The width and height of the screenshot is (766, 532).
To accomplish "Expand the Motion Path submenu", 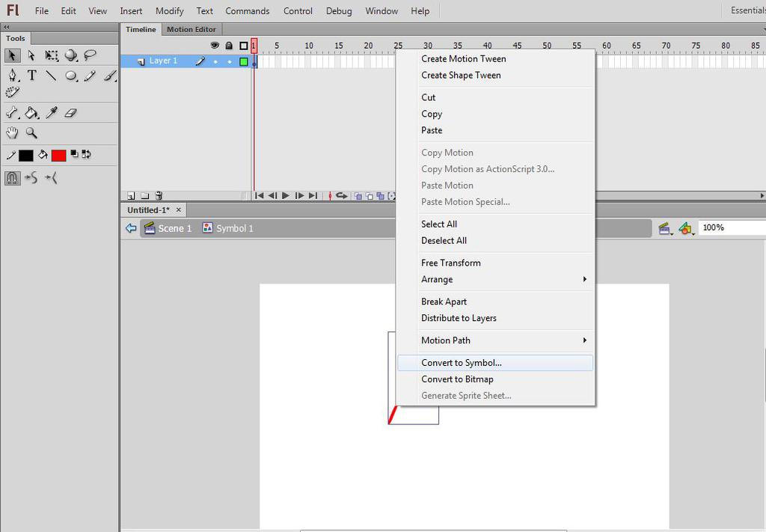I will [495, 340].
